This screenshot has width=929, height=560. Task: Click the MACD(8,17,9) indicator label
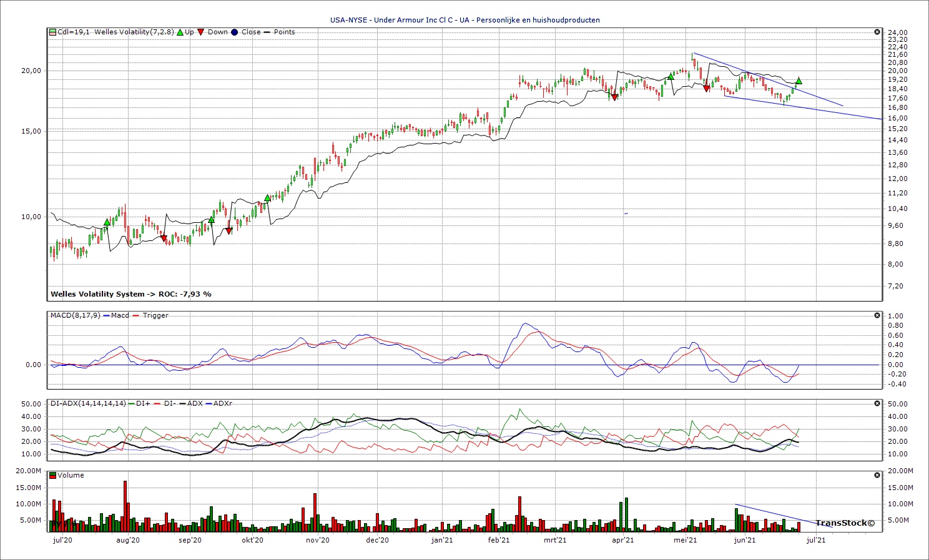point(74,315)
